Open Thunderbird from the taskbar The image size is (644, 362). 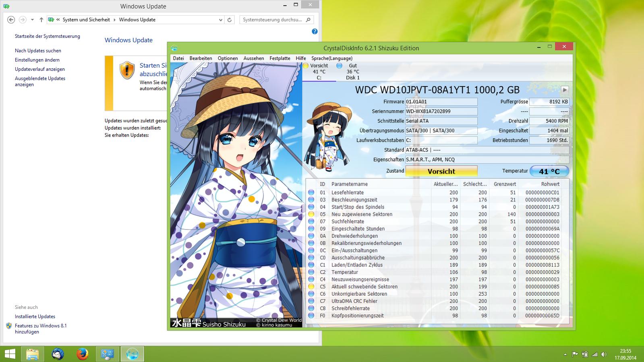tap(58, 354)
